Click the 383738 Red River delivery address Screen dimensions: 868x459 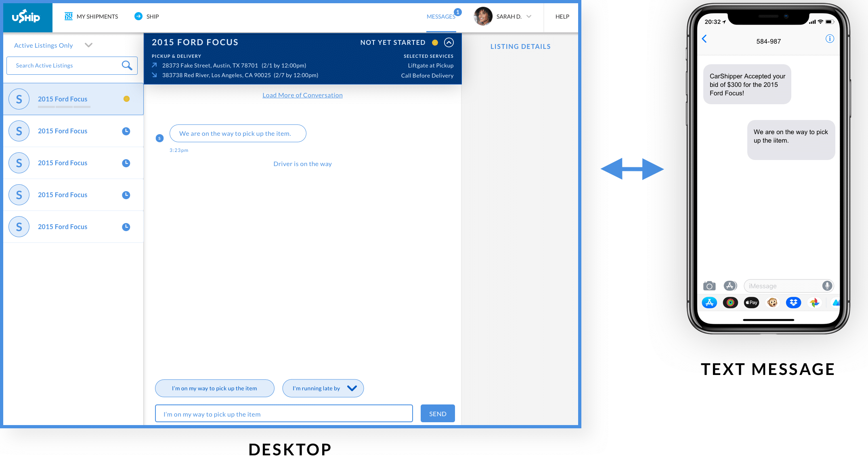coord(216,75)
